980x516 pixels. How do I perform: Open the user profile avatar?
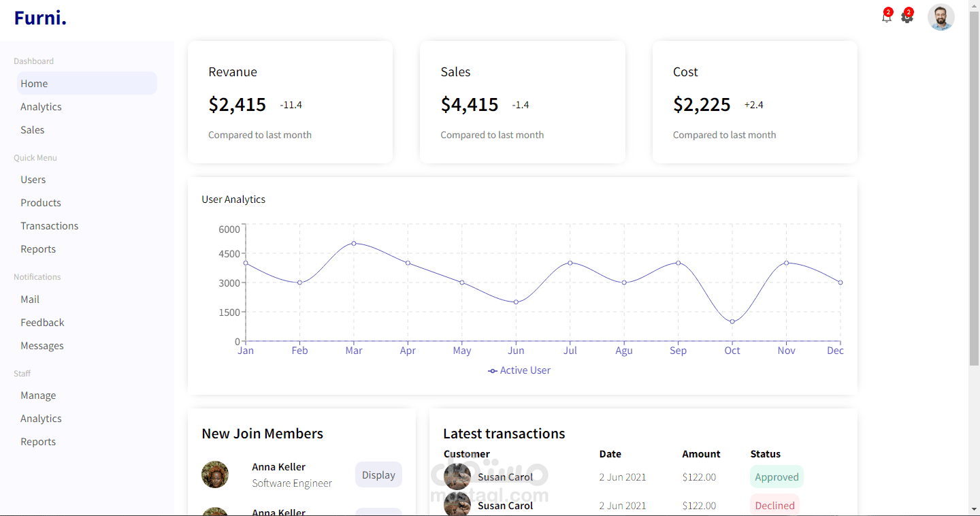point(941,18)
